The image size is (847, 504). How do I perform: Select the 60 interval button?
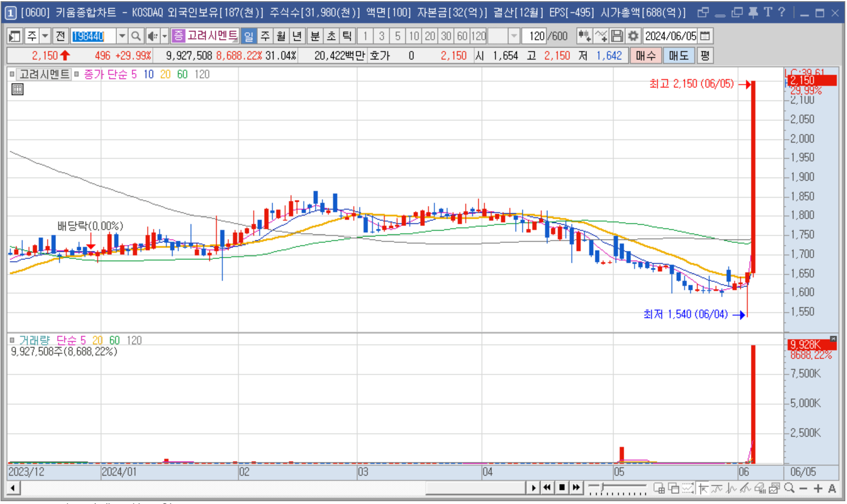[462, 36]
